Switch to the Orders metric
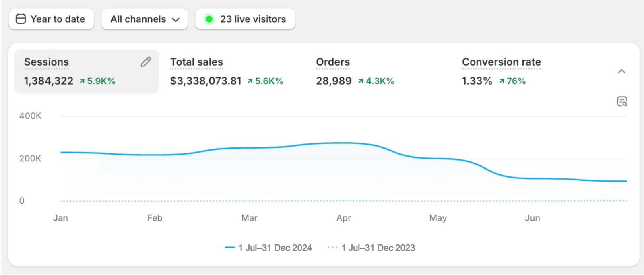This screenshot has height=275, width=644. click(x=333, y=62)
